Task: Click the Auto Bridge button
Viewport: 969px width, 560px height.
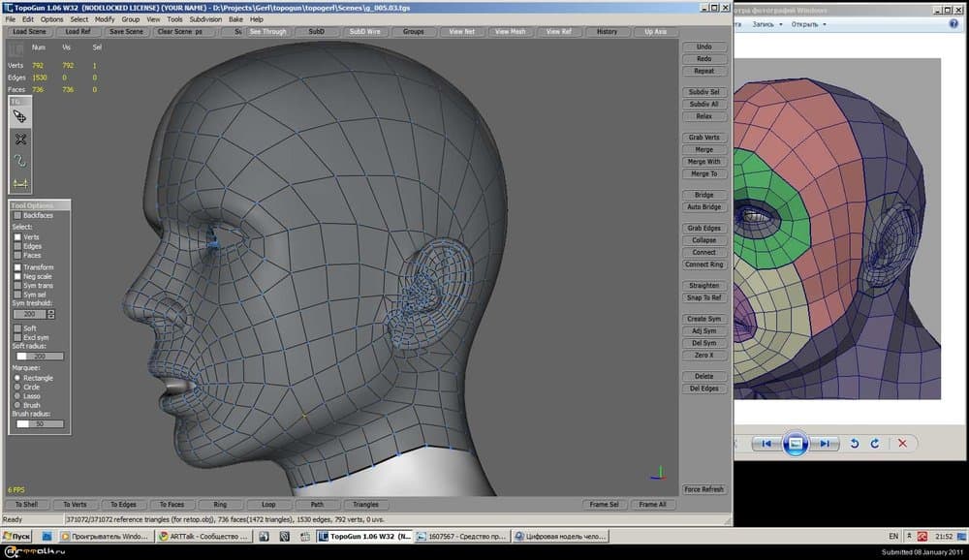Action: [x=703, y=207]
